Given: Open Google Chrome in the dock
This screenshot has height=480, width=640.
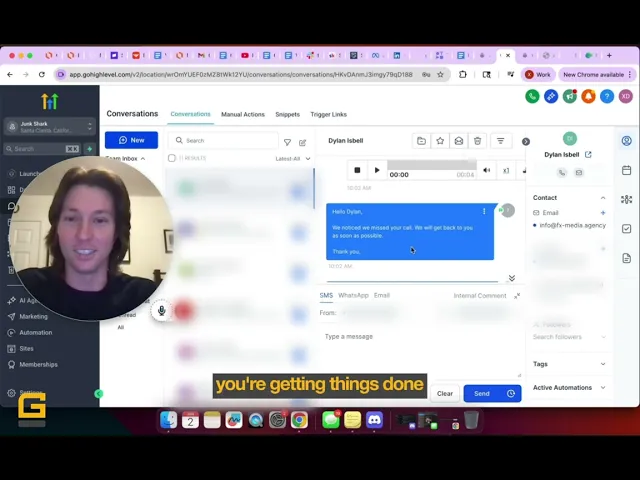Looking at the screenshot, I should tap(299, 420).
